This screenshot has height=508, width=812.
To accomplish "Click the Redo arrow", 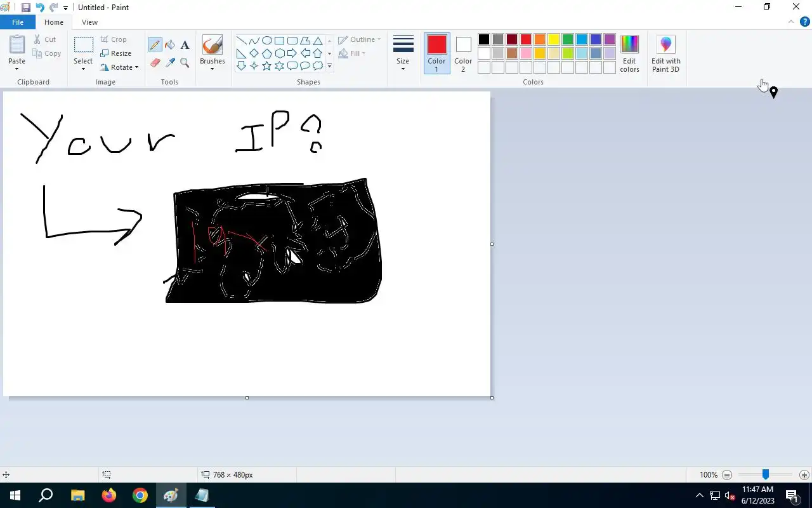I will [x=53, y=8].
